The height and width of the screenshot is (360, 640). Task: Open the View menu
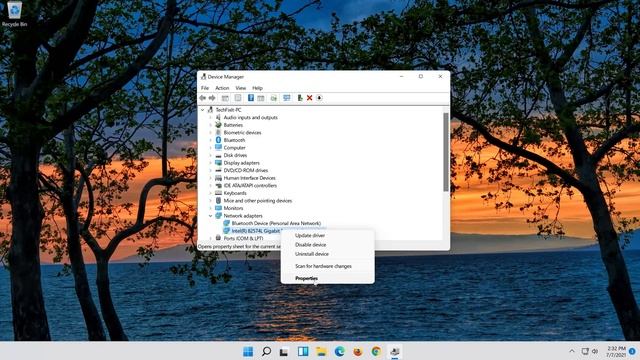240,88
